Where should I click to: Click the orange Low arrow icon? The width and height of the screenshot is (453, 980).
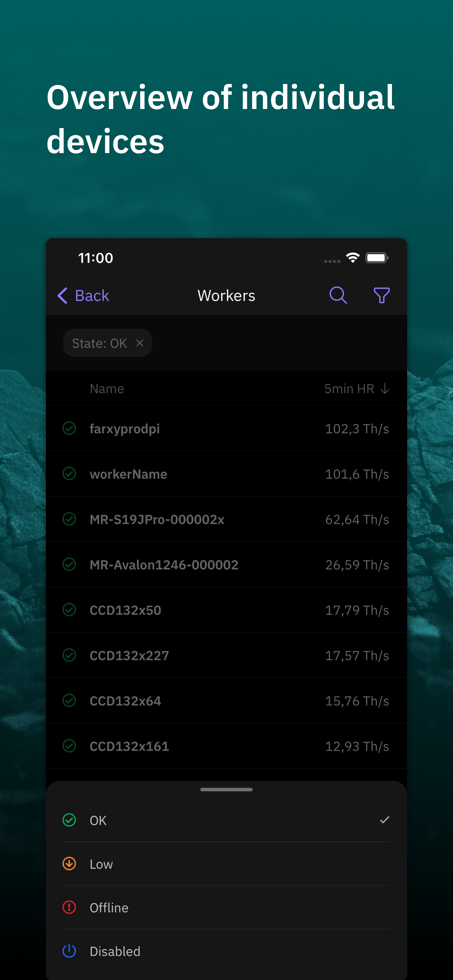[x=69, y=863]
